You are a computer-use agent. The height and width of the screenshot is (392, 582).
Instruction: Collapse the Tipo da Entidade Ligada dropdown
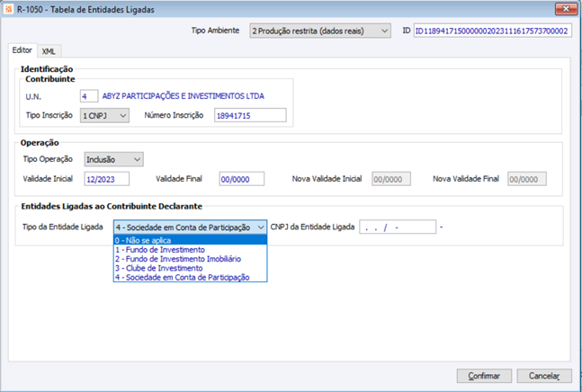pos(261,227)
